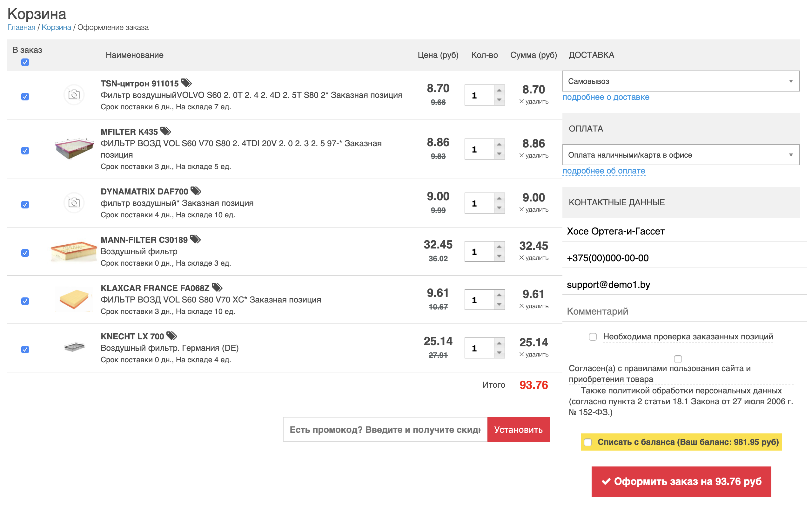Uncheck the MFILTER K435 order checkbox
This screenshot has width=812, height=510.
(x=25, y=150)
